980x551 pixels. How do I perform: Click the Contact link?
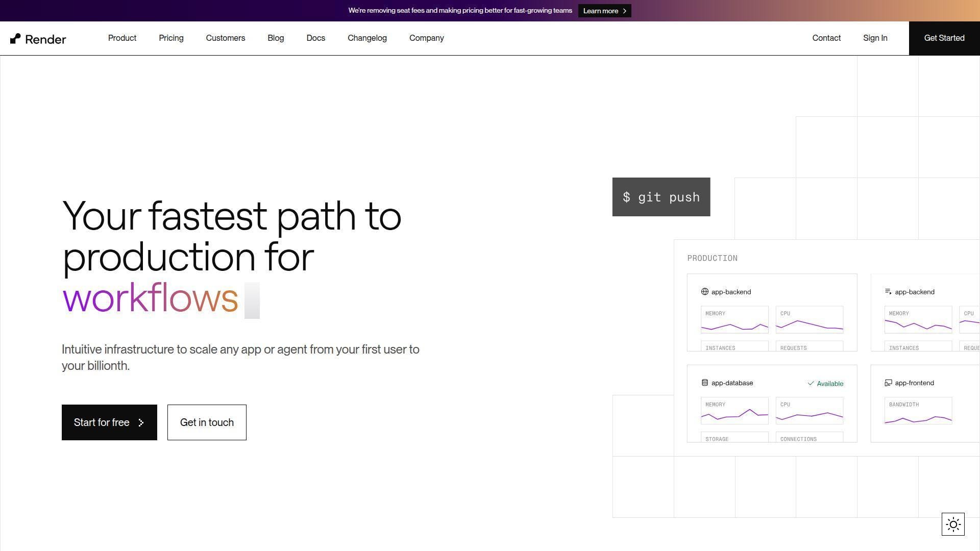pyautogui.click(x=826, y=38)
